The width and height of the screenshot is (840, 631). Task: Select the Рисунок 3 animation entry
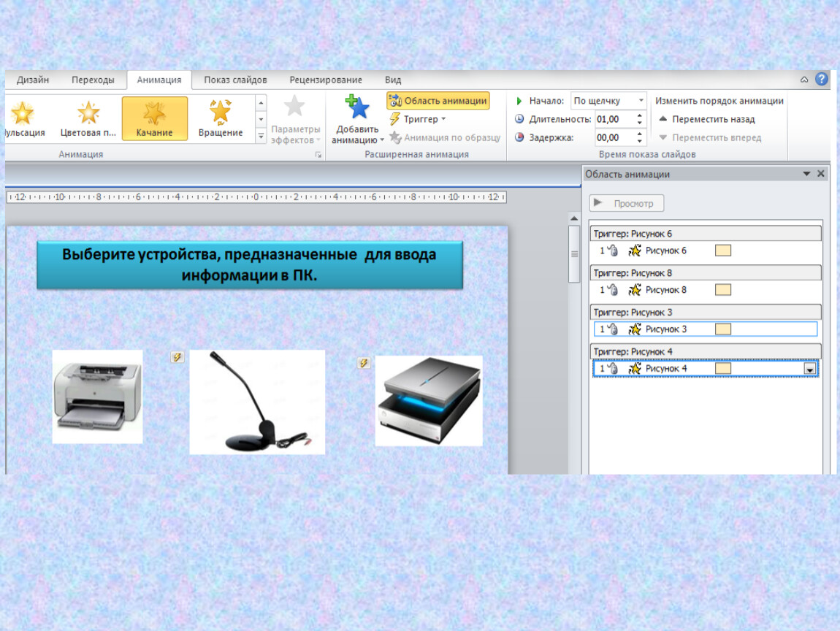coord(665,329)
